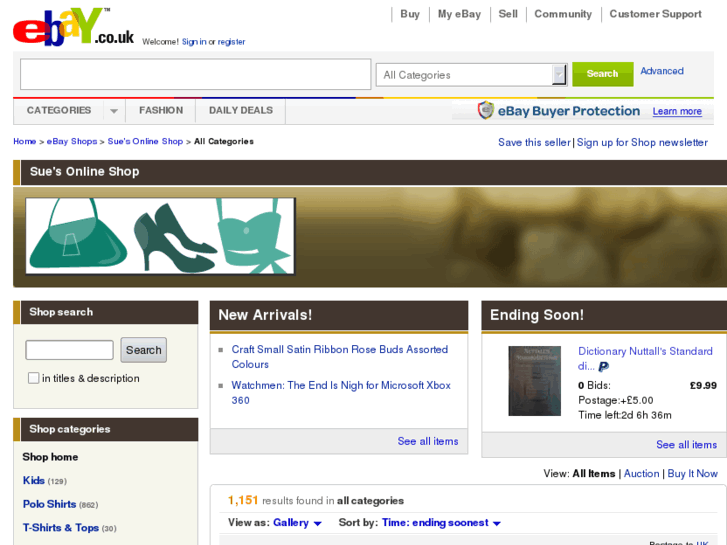Click the PayPal icon beside Dictionary listing
Viewport: 727px width, 545px height.
point(603,366)
